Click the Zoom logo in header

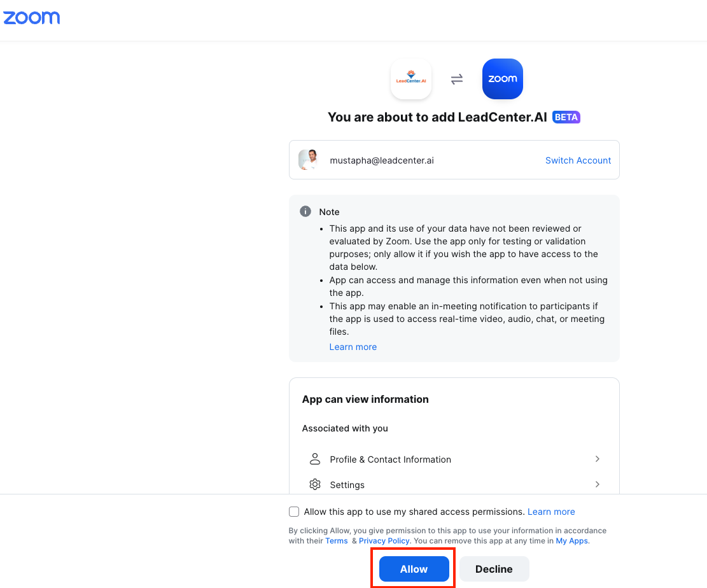pyautogui.click(x=32, y=18)
